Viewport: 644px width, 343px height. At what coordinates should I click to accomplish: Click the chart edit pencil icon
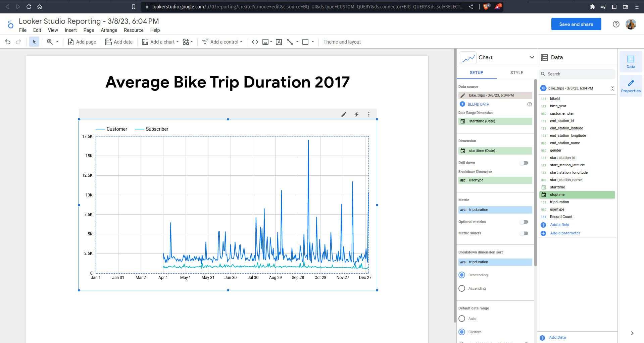[344, 114]
